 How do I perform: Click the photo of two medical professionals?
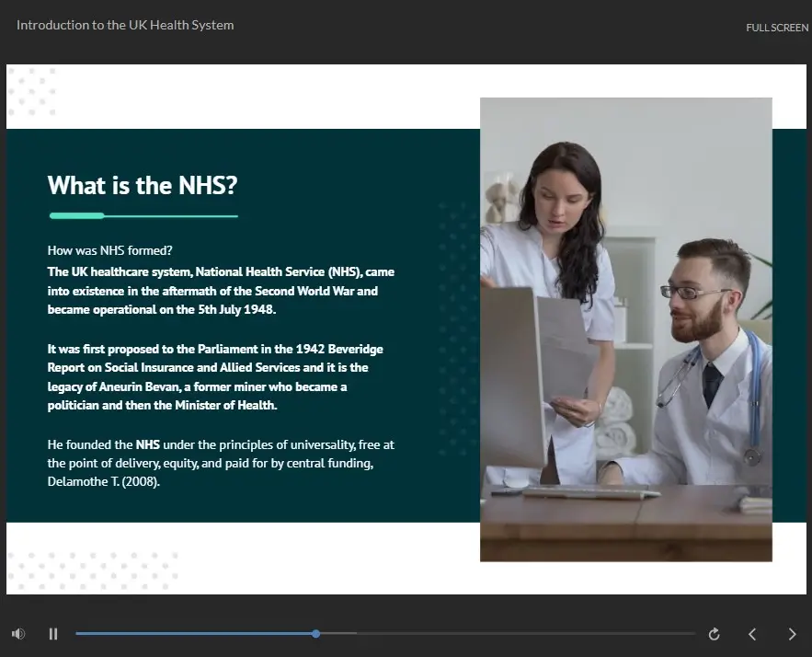[626, 329]
